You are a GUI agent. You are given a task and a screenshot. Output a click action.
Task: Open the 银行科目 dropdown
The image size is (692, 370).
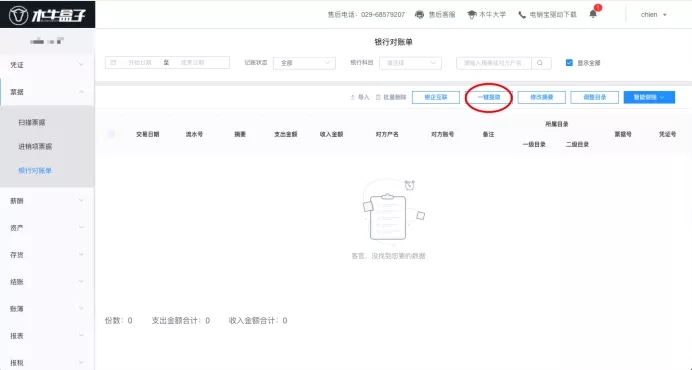point(410,63)
